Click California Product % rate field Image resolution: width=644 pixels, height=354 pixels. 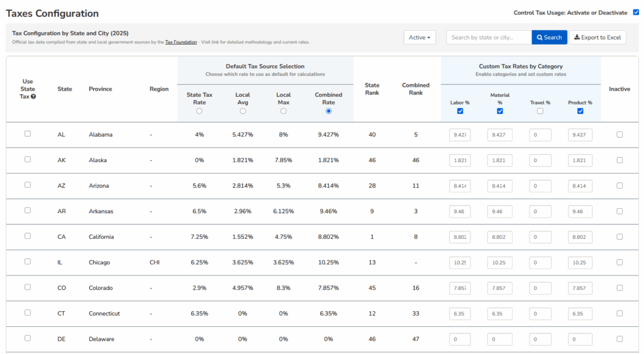[580, 237]
